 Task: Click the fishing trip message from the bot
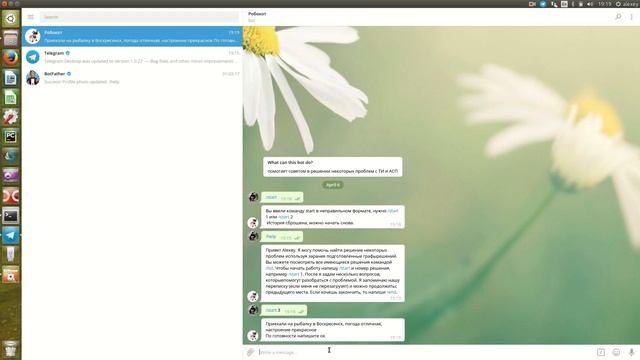333,330
